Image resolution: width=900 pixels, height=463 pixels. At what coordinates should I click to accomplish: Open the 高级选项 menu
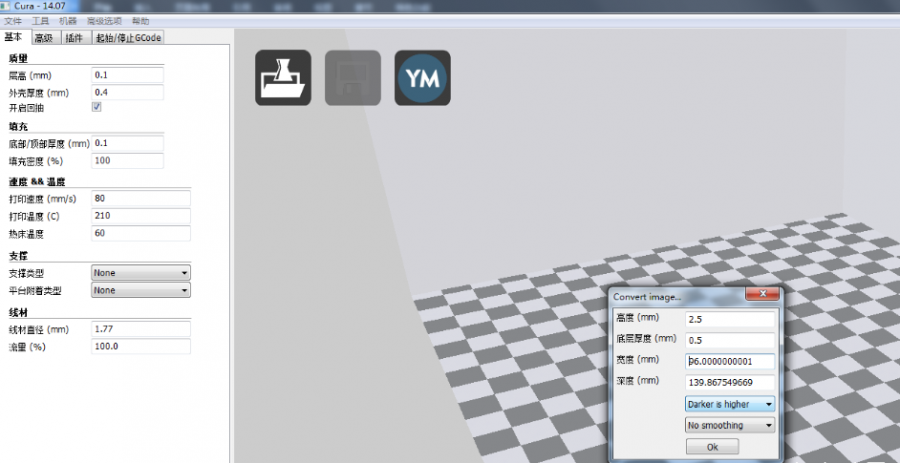click(x=104, y=21)
